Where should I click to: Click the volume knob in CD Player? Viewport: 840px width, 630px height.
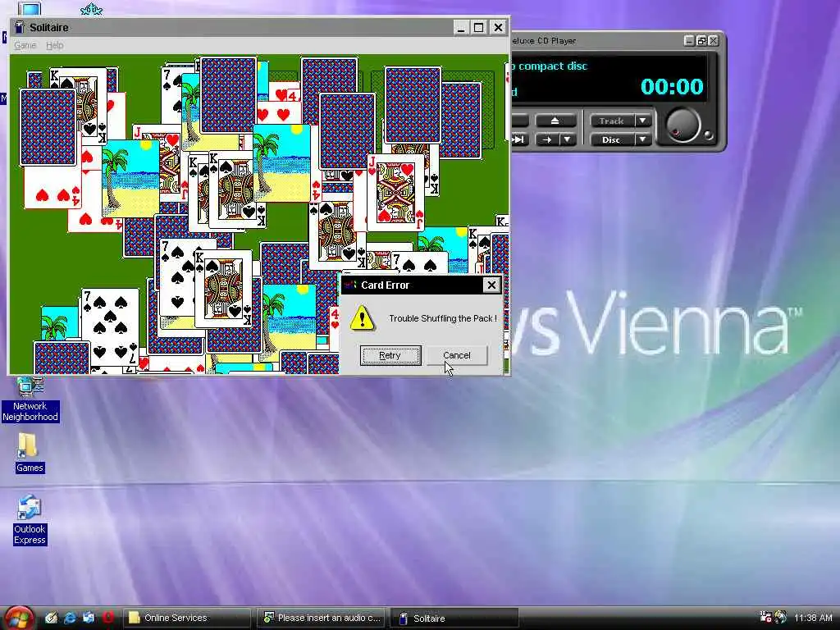pyautogui.click(x=682, y=126)
